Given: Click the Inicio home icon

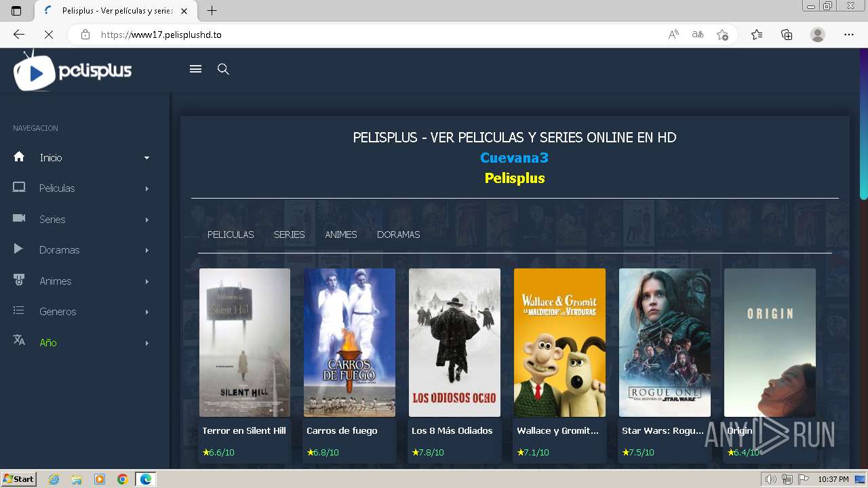Looking at the screenshot, I should pyautogui.click(x=19, y=157).
